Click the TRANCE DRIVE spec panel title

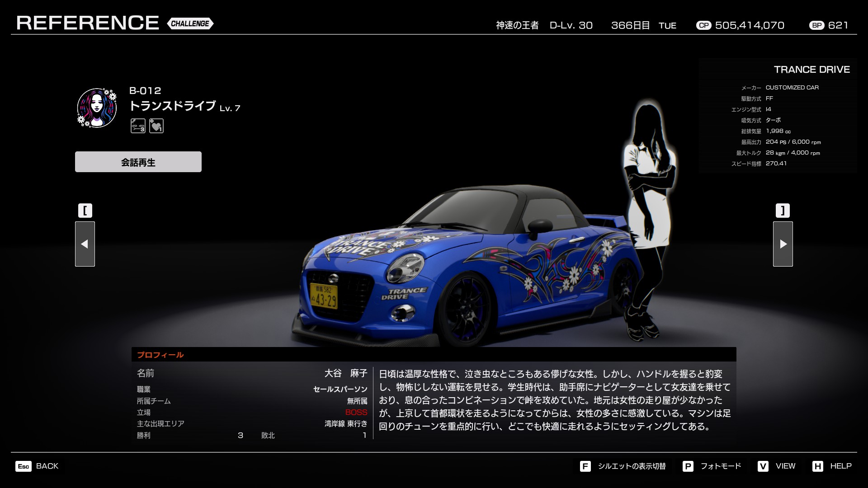[x=811, y=70]
